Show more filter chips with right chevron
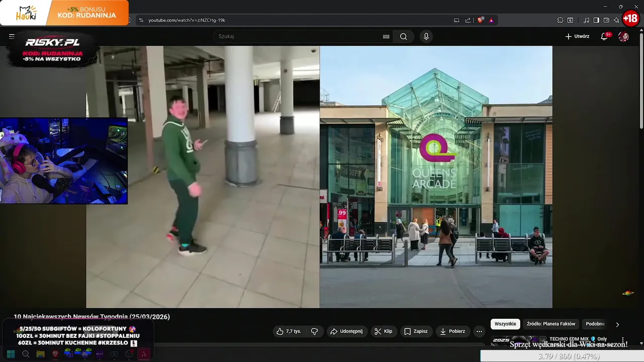Viewport: 644px width, 362px height. [x=617, y=324]
